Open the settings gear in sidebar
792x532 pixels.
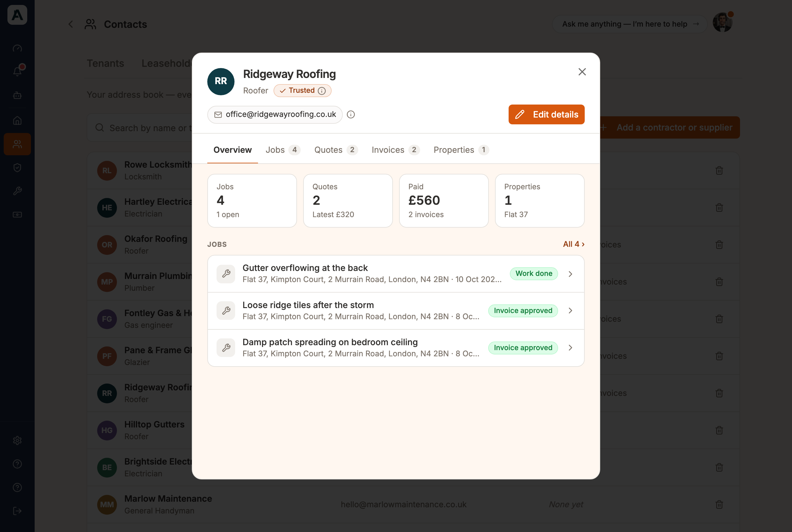point(17,440)
